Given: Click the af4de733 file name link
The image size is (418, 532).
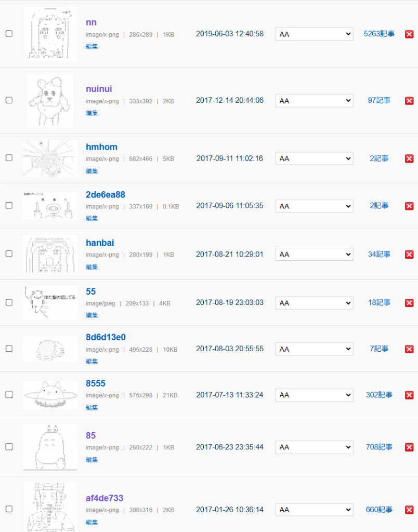Looking at the screenshot, I should click(104, 498).
